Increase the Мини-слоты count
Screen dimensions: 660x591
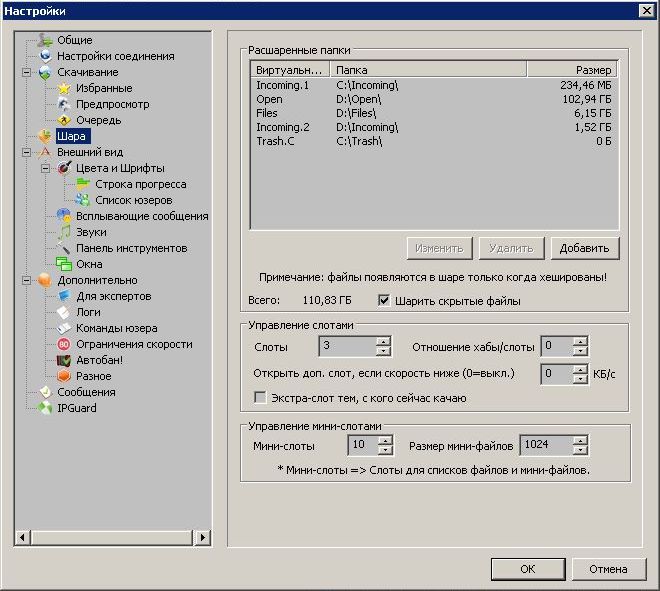click(x=385, y=440)
